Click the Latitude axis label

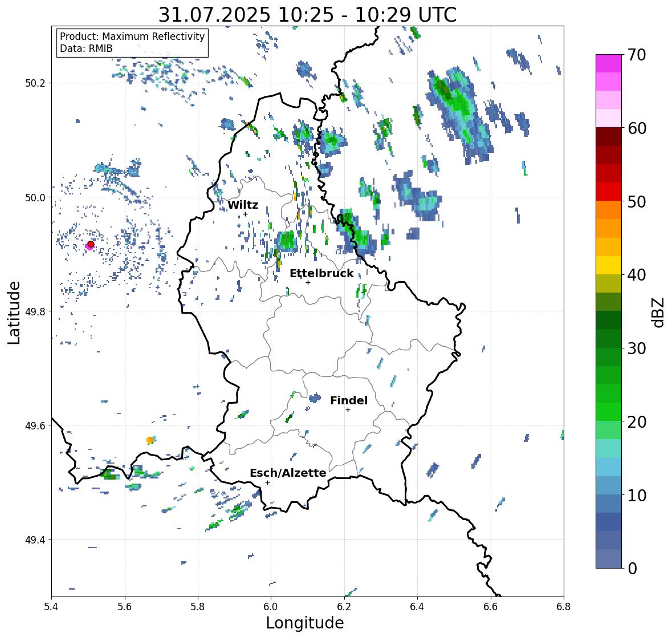coord(14,313)
